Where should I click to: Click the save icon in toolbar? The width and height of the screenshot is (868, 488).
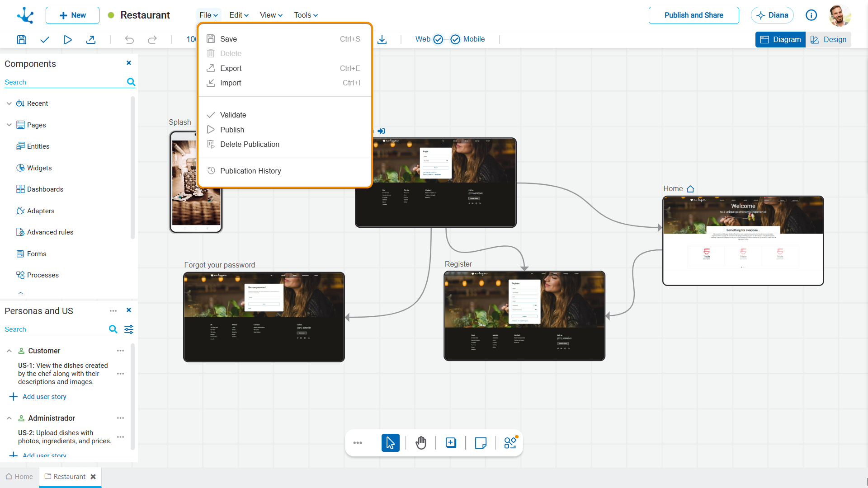click(21, 39)
